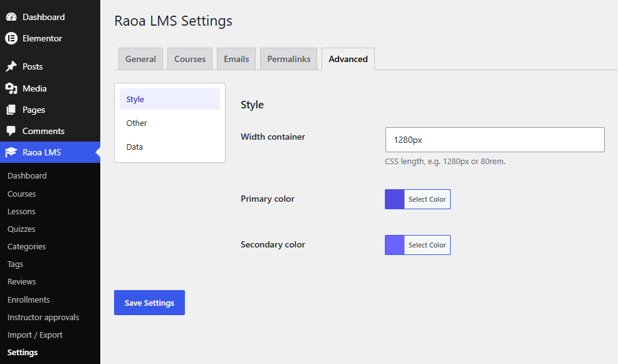Click the Raoa LMS graduation cap icon

[11, 152]
